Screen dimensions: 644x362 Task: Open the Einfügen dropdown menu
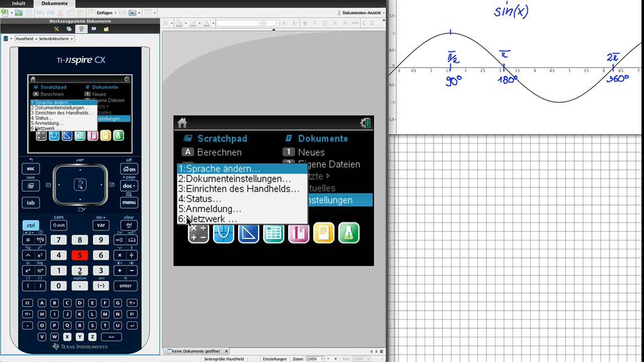tap(106, 13)
